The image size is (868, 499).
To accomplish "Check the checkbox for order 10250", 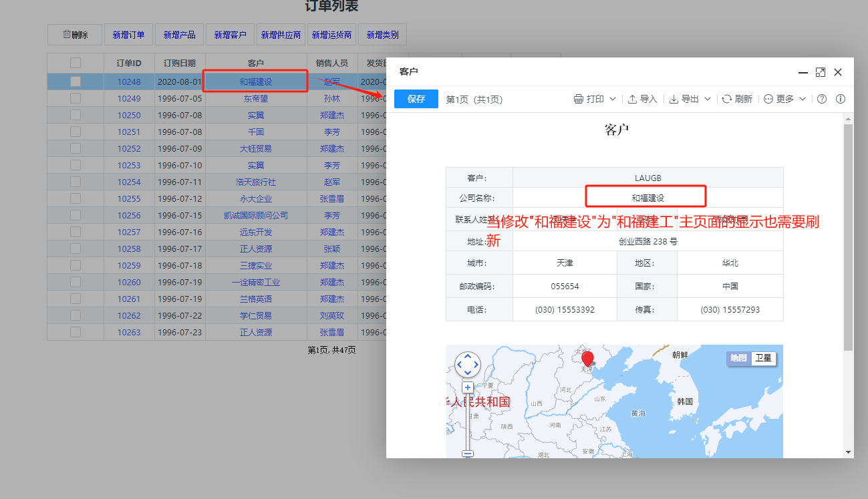I will point(76,115).
